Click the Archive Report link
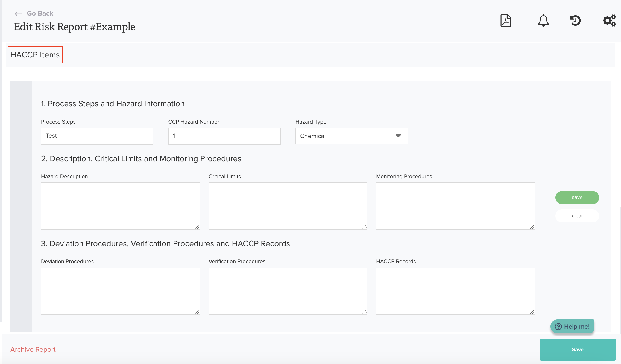This screenshot has width=621, height=364. tap(33, 350)
